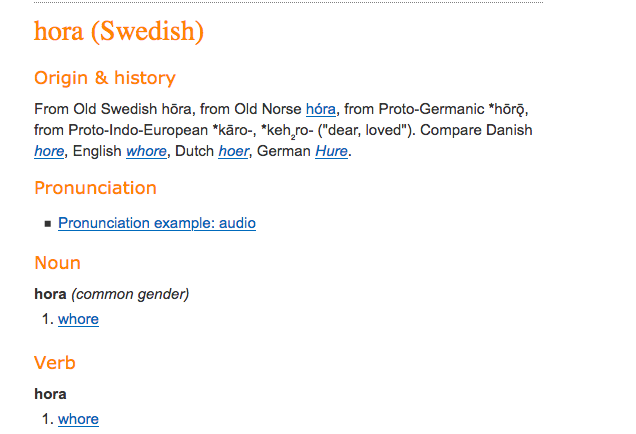The width and height of the screenshot is (636, 434).
Task: Click the bold hora under Noun
Action: pyautogui.click(x=50, y=294)
